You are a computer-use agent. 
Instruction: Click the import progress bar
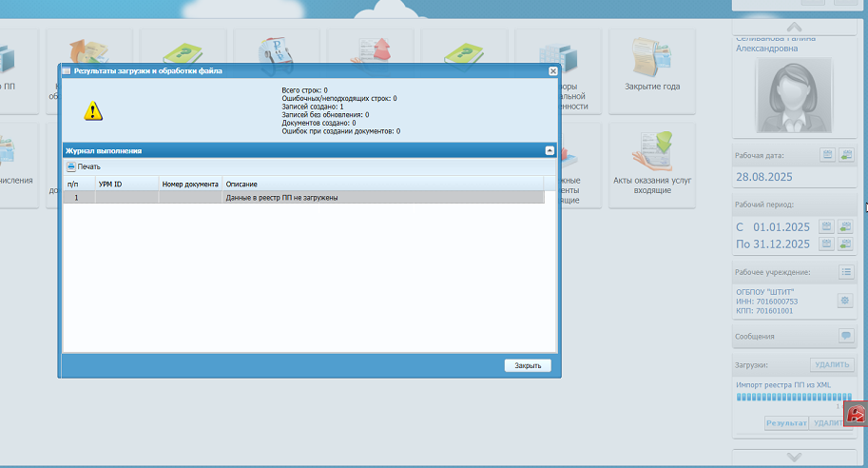pyautogui.click(x=794, y=397)
